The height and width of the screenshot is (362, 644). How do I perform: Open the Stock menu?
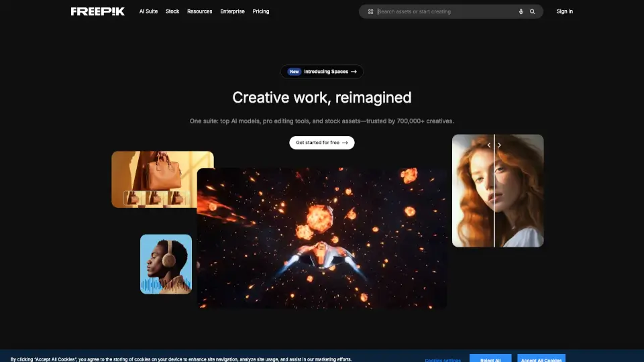172,11
